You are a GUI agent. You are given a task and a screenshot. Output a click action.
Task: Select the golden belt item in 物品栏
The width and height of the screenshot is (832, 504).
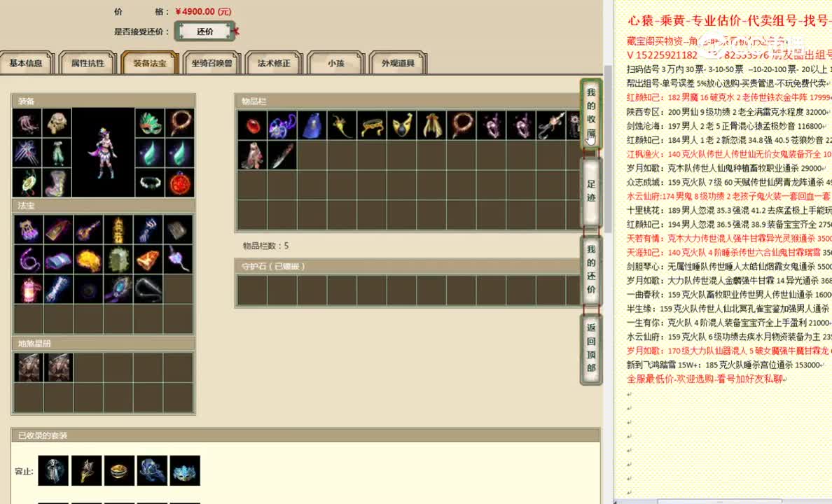tap(371, 126)
